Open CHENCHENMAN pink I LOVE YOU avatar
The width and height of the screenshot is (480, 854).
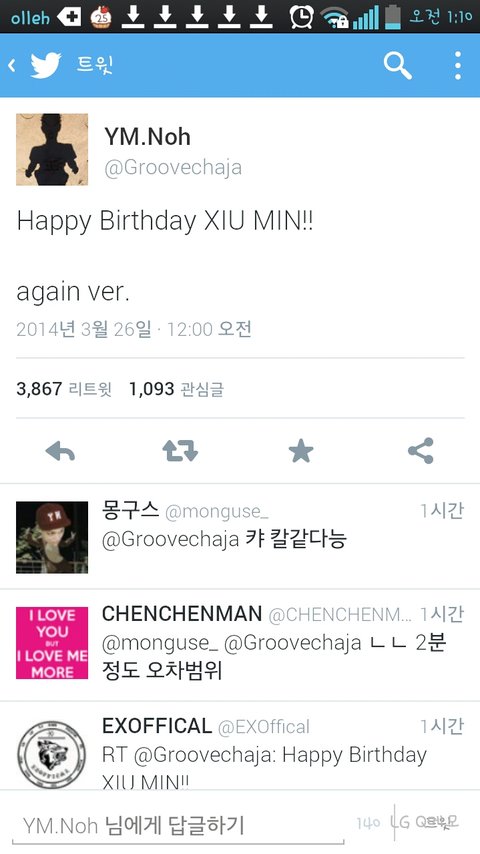point(52,643)
